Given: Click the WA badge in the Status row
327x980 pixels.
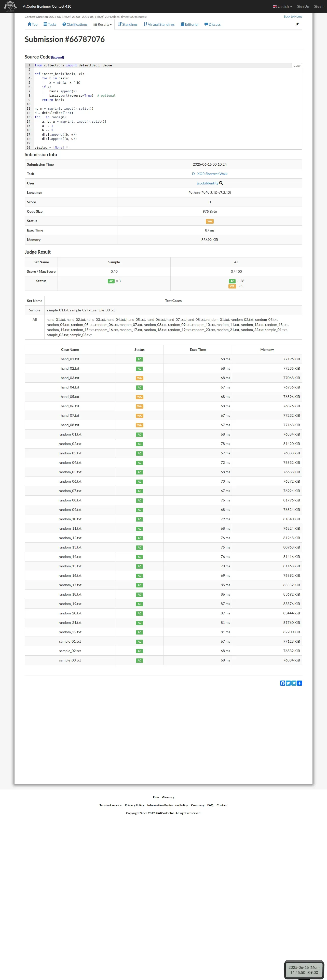Looking at the screenshot, I should (x=209, y=221).
